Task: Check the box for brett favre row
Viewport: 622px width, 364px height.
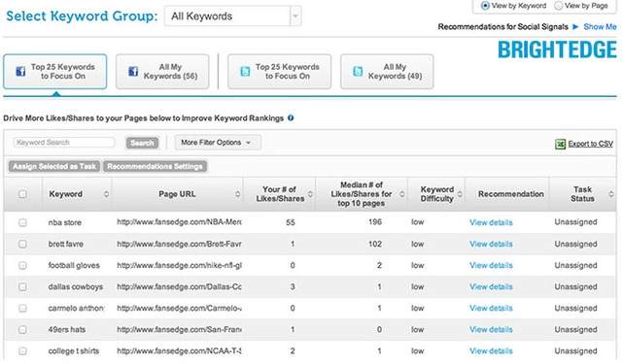Action: click(22, 244)
